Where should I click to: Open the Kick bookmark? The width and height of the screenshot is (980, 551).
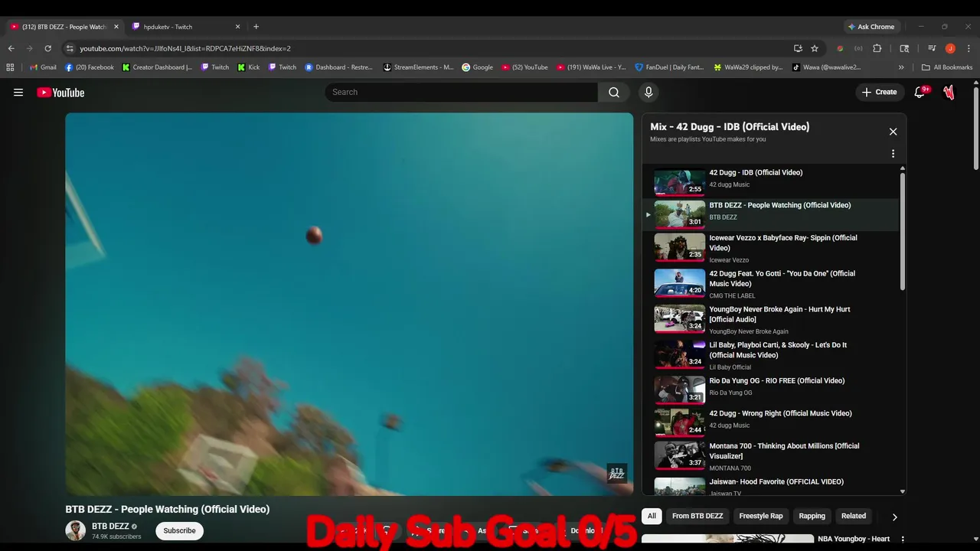(249, 67)
